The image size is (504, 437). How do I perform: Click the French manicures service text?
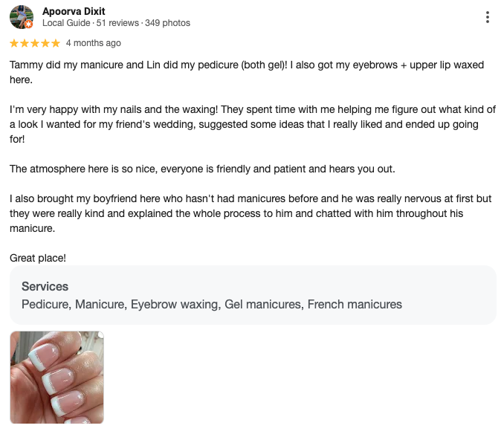[x=355, y=304]
